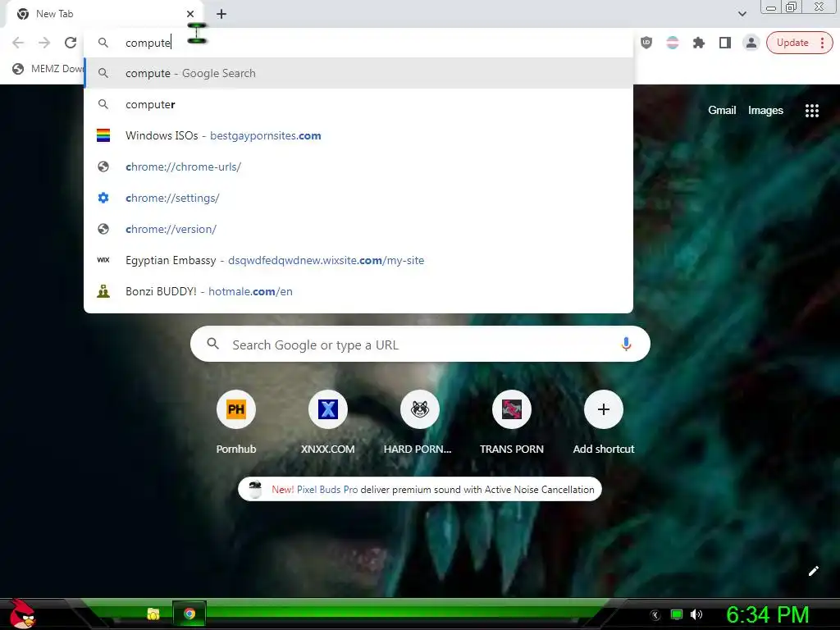The height and width of the screenshot is (630, 840).
Task: Start voice search with microphone icon
Action: 626,344
